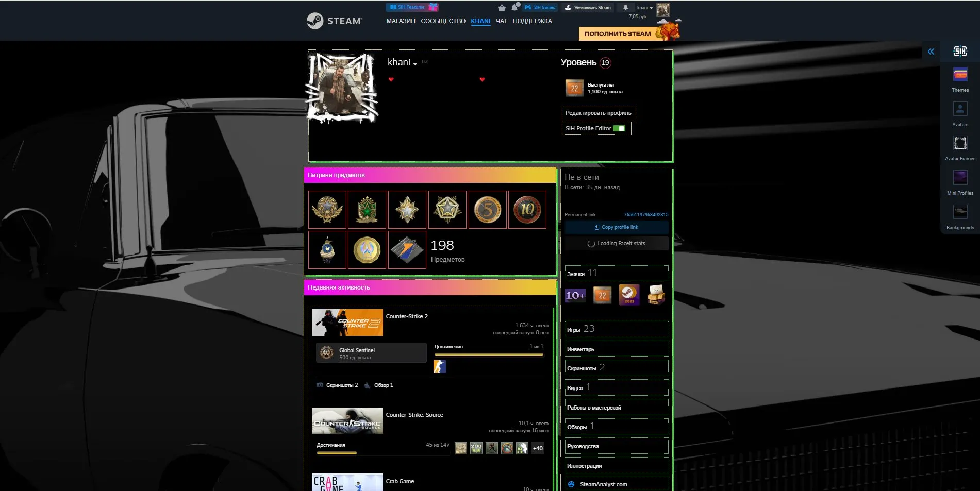The height and width of the screenshot is (491, 980).
Task: Open the Mini Profiles panel icon
Action: [960, 178]
